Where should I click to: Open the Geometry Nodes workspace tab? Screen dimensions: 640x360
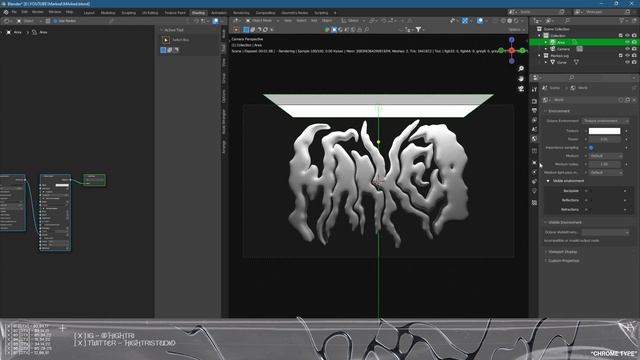[295, 13]
